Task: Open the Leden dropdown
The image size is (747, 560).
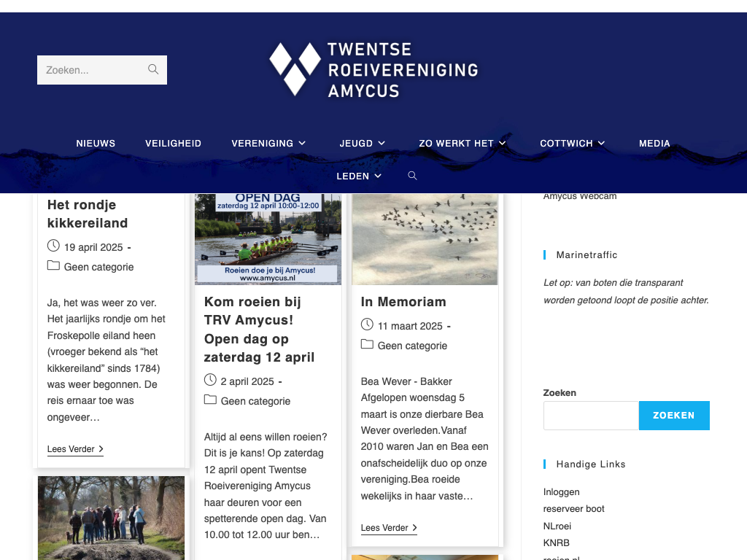Action: 359,176
